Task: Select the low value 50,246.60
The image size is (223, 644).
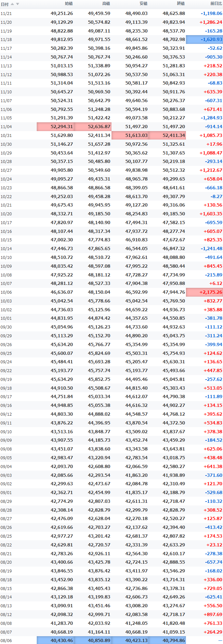Action: 137,57
